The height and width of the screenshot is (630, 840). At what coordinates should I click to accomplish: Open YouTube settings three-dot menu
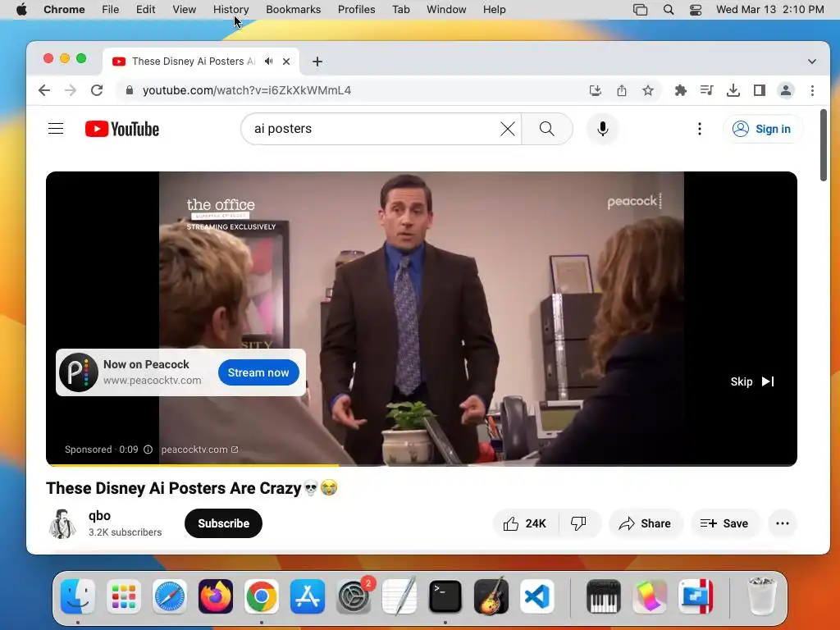[699, 129]
